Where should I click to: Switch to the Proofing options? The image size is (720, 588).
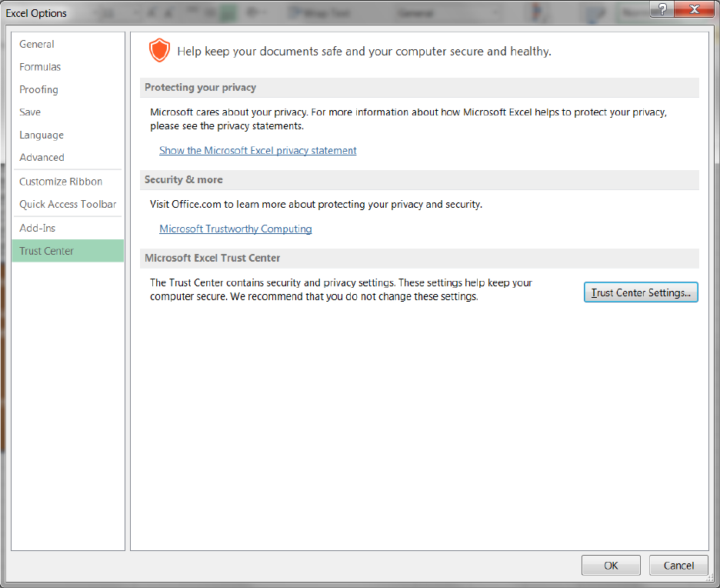tap(38, 89)
